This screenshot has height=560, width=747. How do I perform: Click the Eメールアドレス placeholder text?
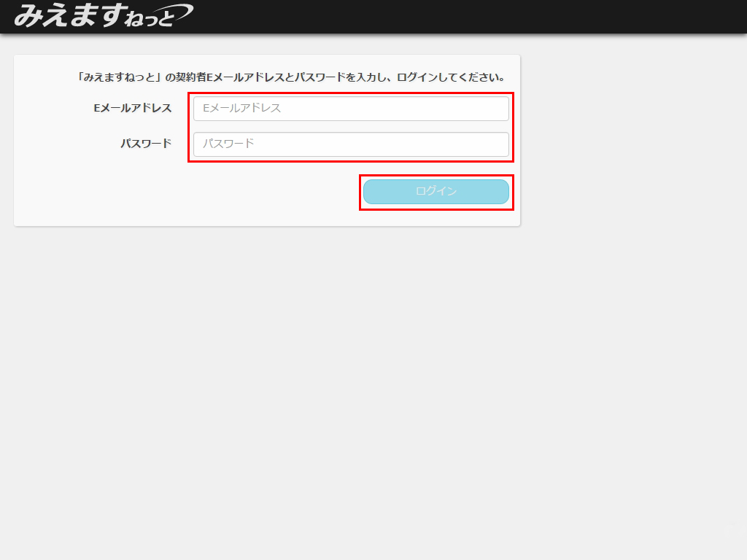point(241,109)
